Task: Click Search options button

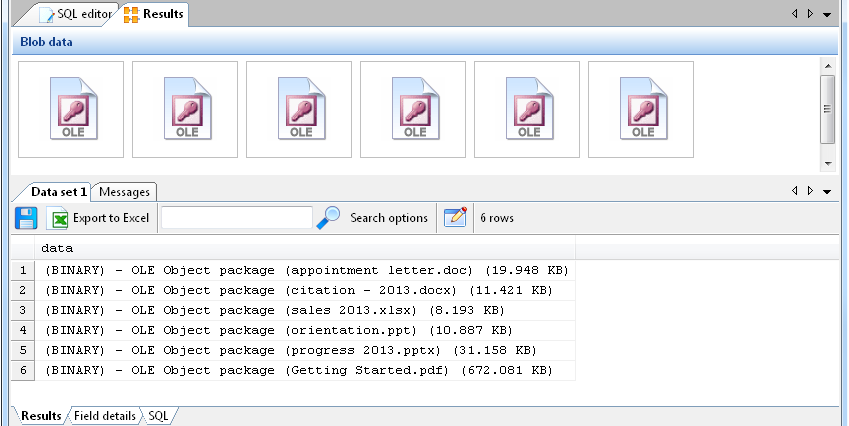Action: point(389,218)
